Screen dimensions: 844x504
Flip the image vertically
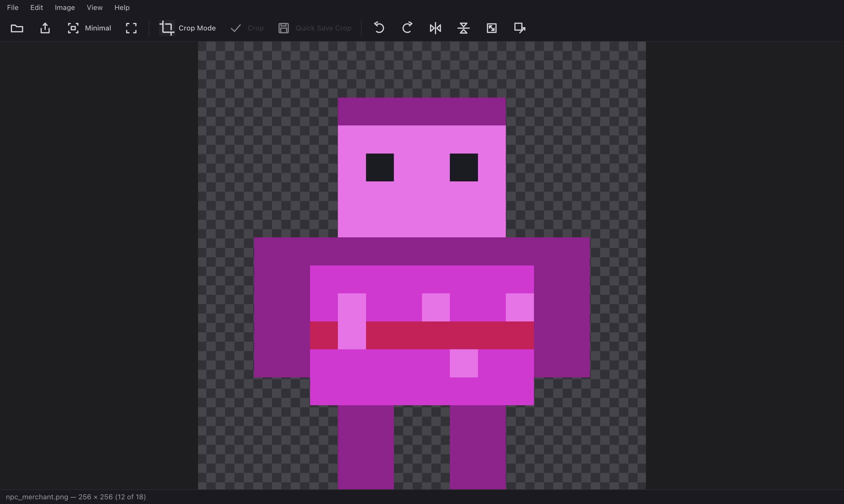pos(463,28)
